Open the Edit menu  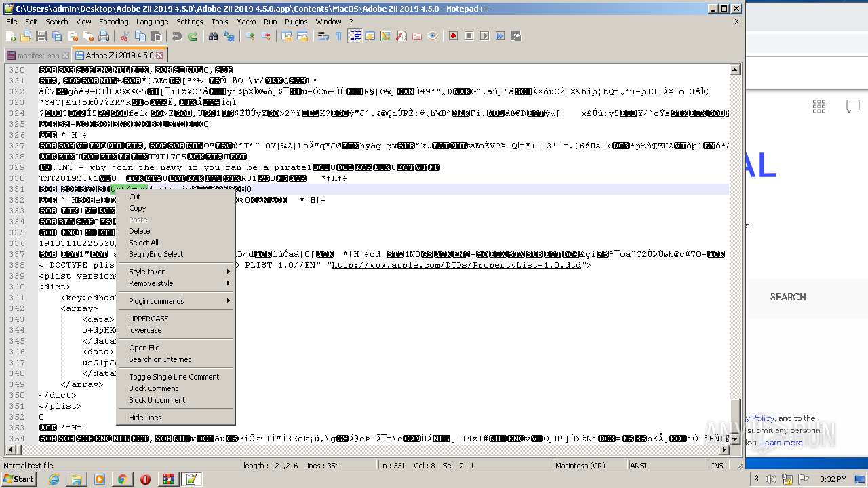(x=31, y=22)
